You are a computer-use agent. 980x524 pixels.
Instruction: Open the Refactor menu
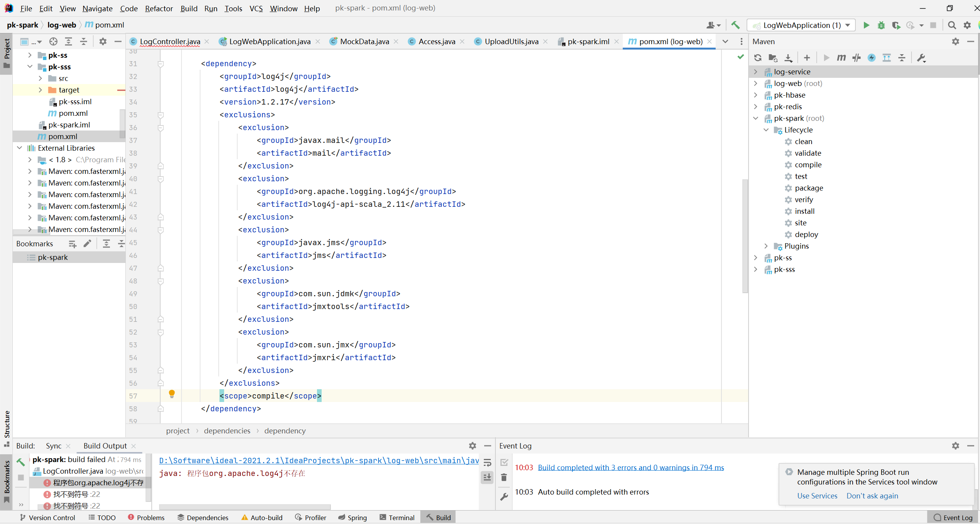pos(159,8)
